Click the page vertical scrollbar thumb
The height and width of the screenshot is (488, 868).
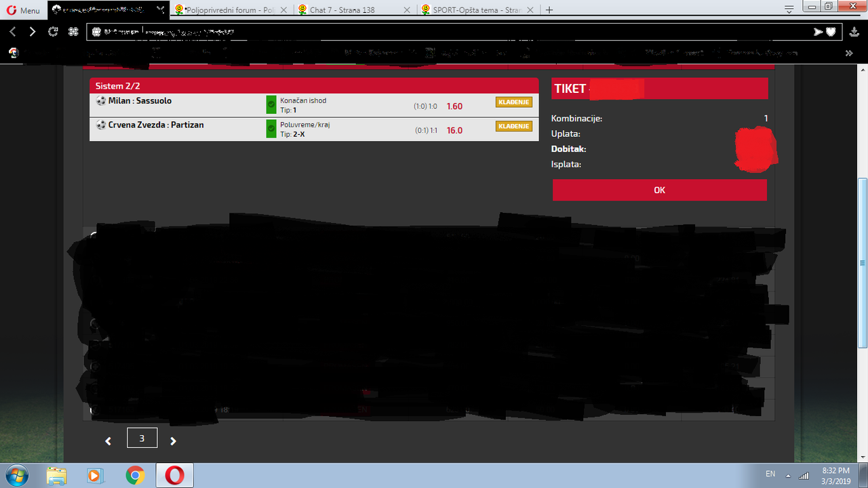(x=863, y=262)
